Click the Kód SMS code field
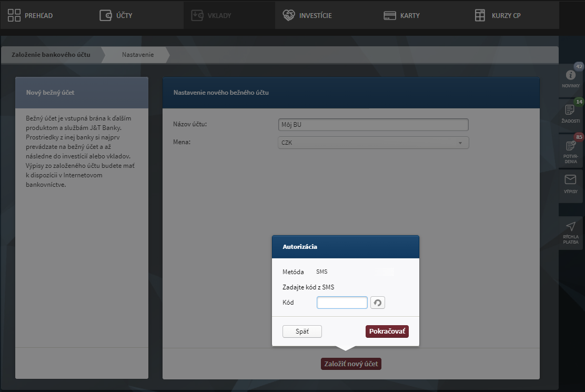This screenshot has height=392, width=585. pos(342,303)
